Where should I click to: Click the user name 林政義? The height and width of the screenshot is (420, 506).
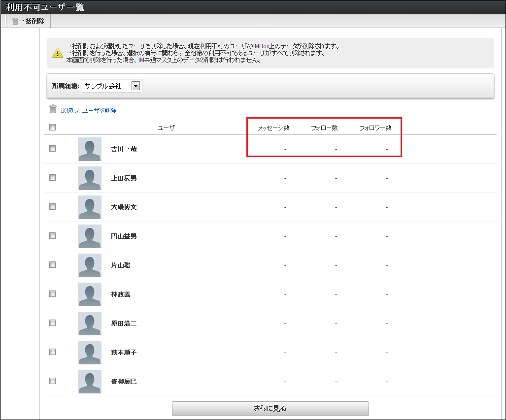click(x=121, y=294)
